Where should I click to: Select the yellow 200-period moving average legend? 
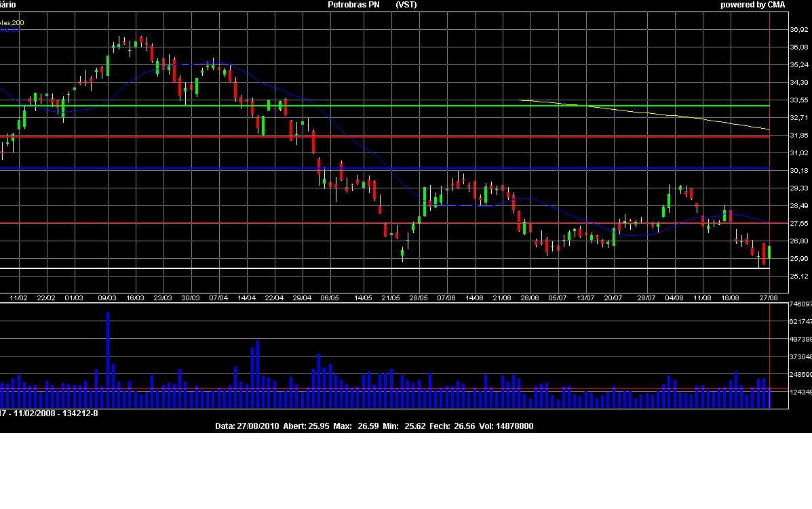click(x=12, y=22)
